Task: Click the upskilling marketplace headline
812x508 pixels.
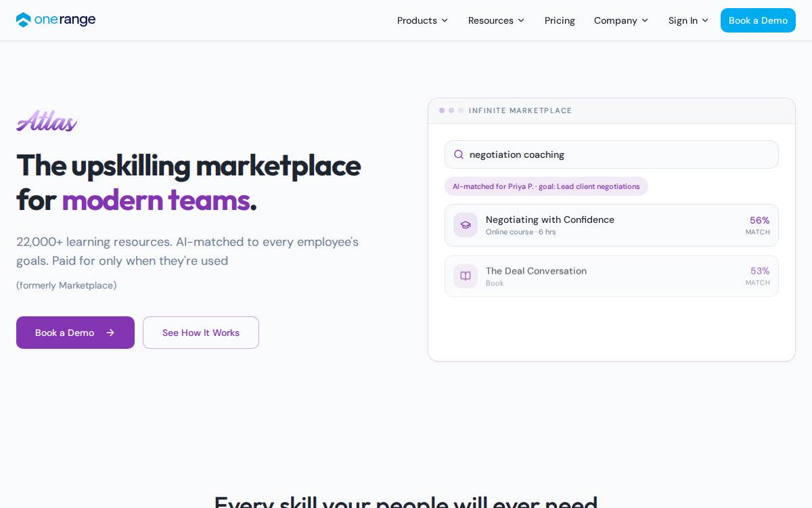Action: pos(189,182)
